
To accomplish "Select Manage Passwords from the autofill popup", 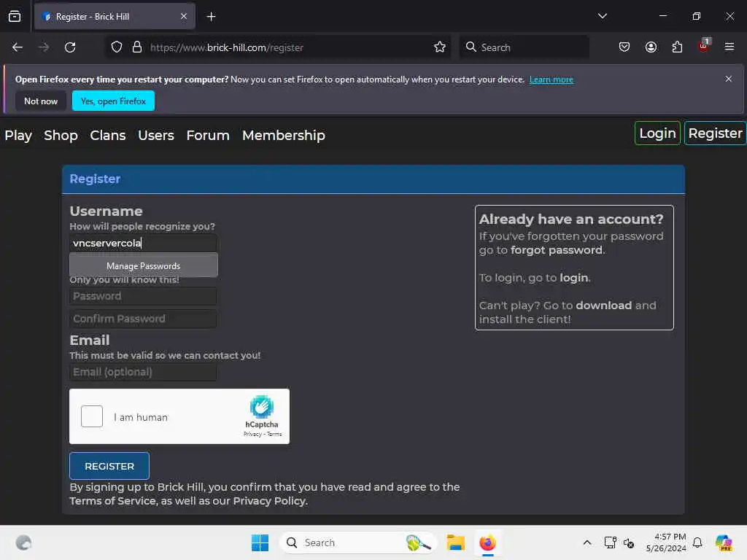I will [x=144, y=265].
